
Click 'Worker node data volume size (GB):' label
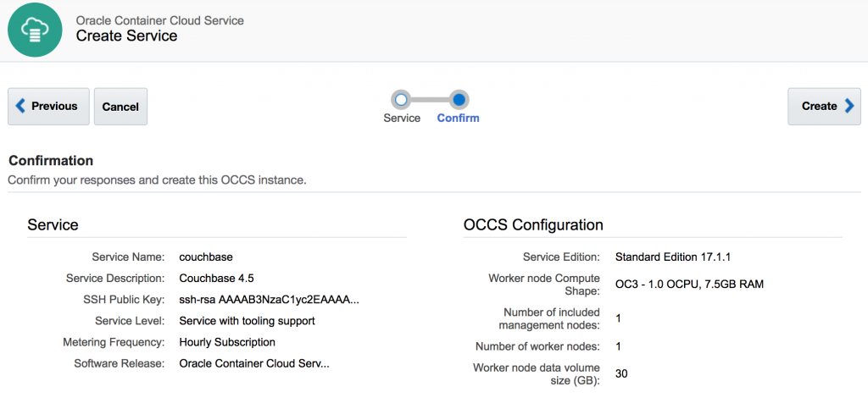537,374
